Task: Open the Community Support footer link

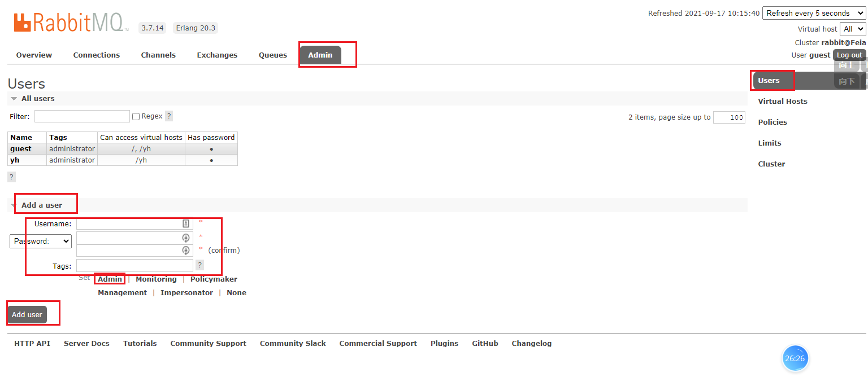Action: tap(209, 343)
